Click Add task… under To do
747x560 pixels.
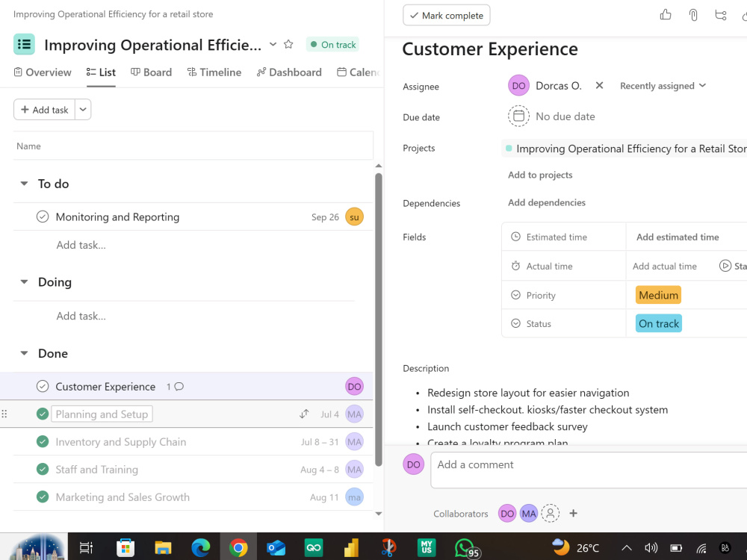pos(81,245)
